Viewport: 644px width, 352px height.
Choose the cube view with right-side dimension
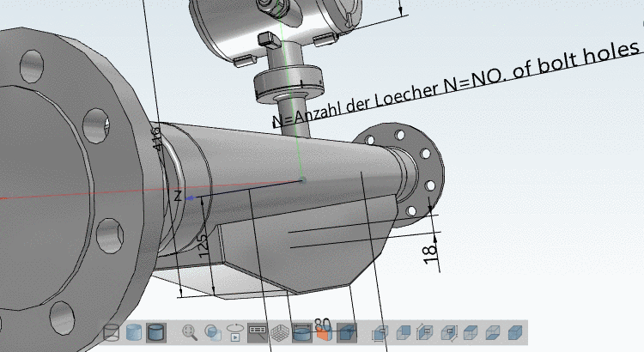click(447, 332)
